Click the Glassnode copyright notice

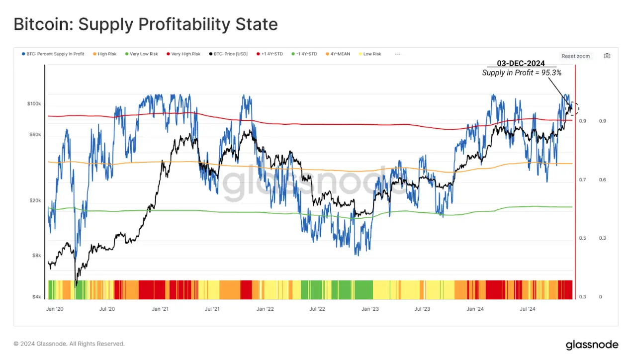coord(69,344)
